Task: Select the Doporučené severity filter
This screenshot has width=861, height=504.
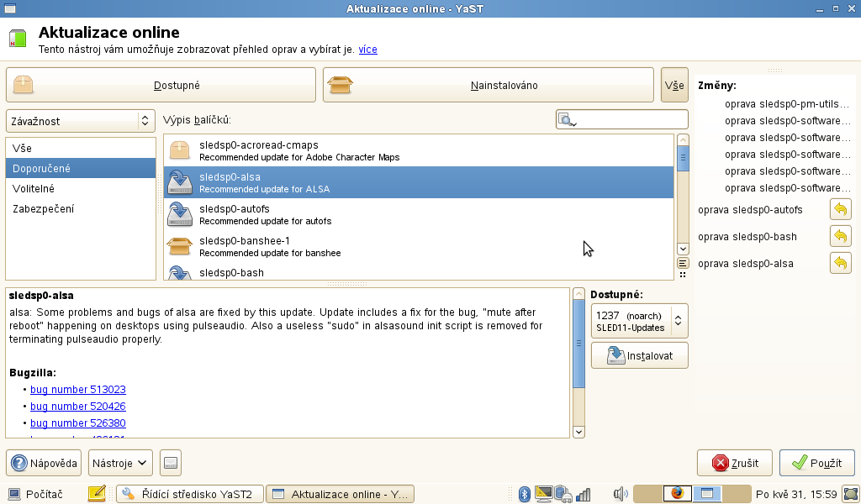Action: click(x=81, y=168)
